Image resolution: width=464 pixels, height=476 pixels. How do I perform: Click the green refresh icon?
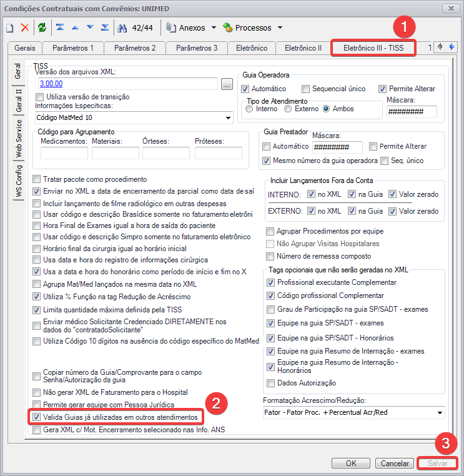[42, 27]
